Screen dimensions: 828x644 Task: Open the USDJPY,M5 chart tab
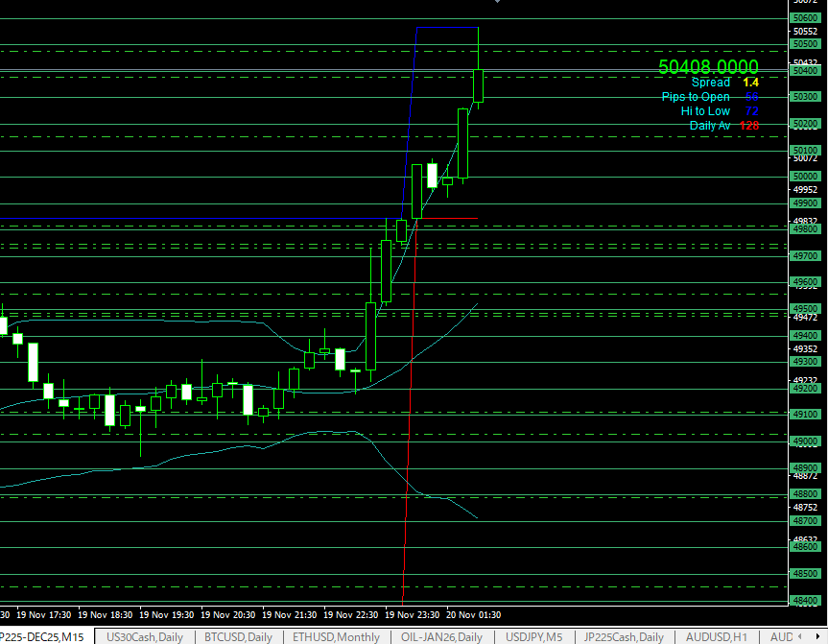point(533,636)
